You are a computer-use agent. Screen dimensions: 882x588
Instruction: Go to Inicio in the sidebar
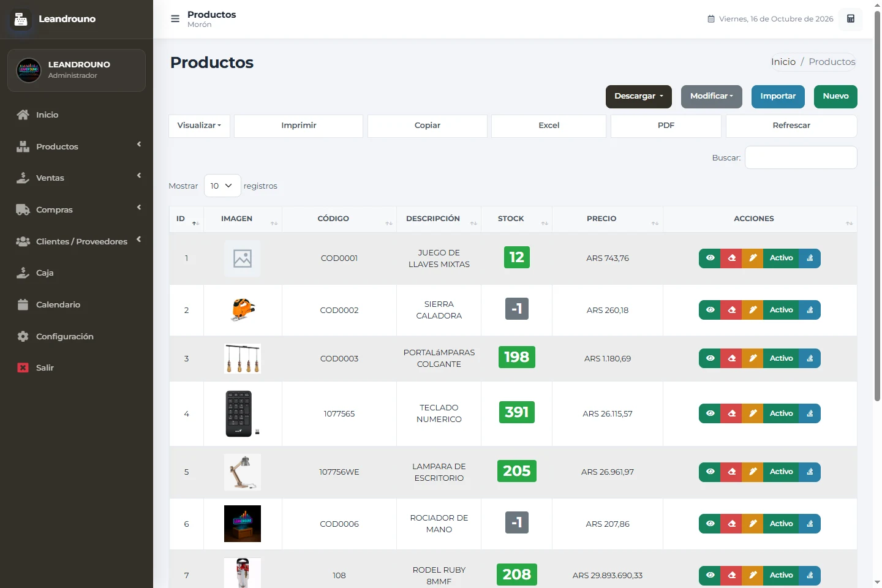click(77, 115)
